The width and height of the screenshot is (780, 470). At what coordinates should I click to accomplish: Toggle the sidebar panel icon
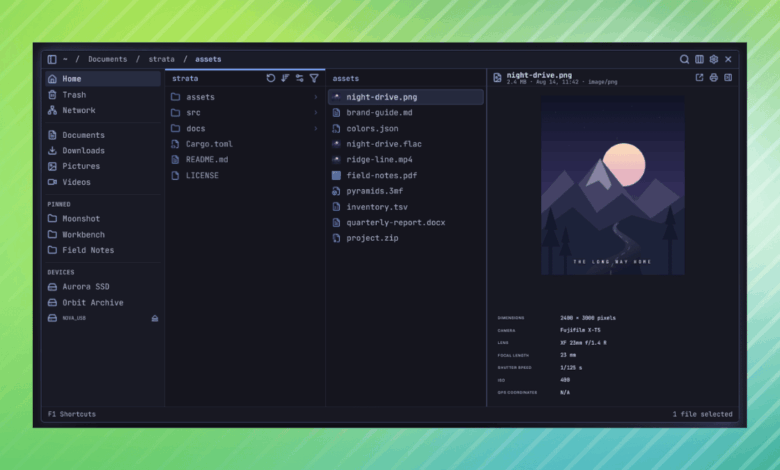pyautogui.click(x=52, y=59)
